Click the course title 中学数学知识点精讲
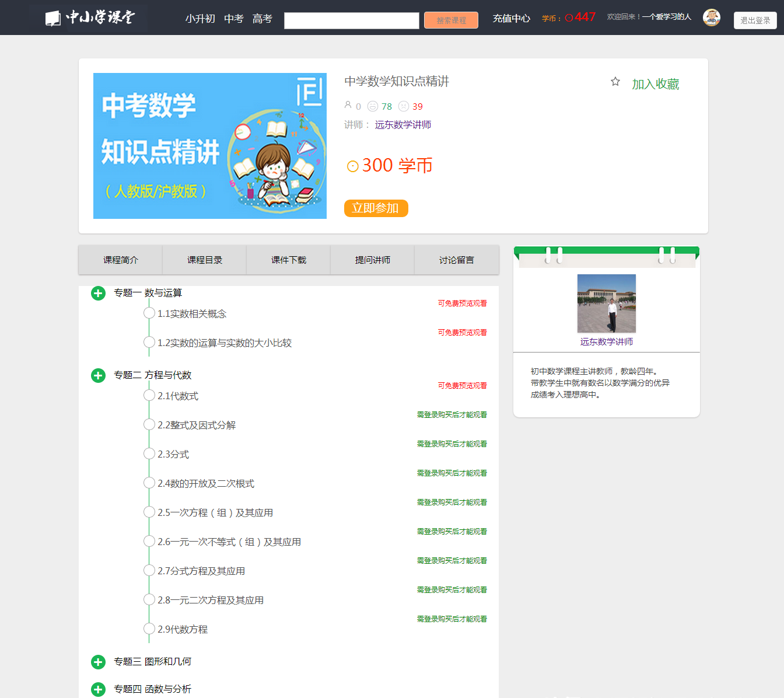Viewport: 784px width, 698px height. [397, 82]
